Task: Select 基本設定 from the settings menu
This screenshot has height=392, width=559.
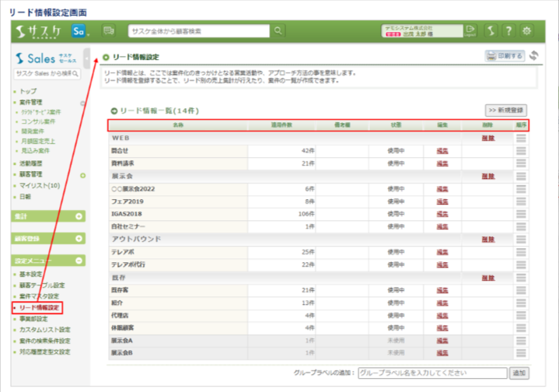Action: pos(33,275)
